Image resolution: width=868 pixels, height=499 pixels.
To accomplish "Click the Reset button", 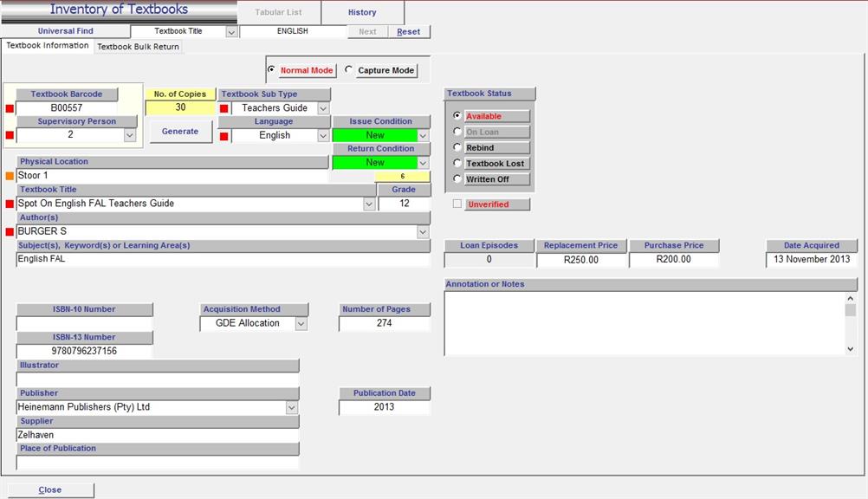I will tap(408, 31).
